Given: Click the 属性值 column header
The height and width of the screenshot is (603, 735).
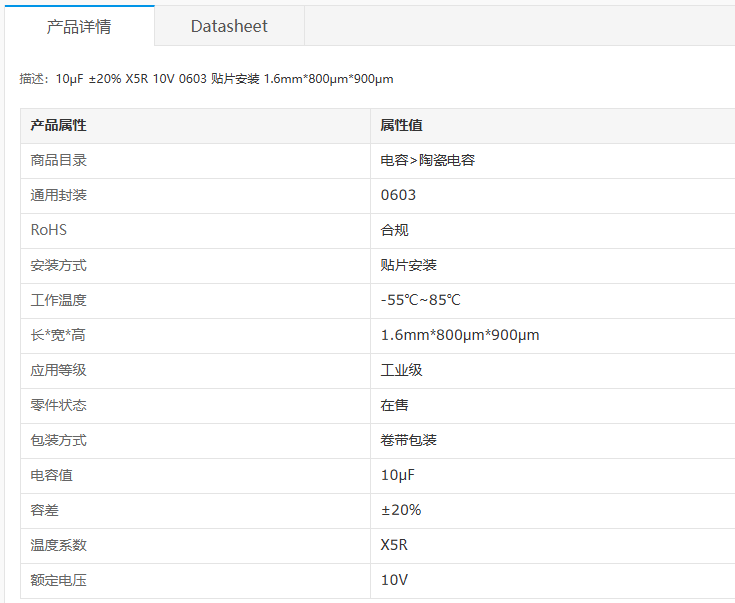Looking at the screenshot, I should tap(401, 125).
